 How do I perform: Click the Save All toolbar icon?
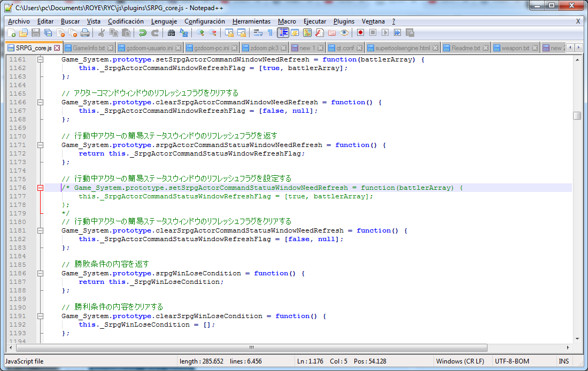48,33
